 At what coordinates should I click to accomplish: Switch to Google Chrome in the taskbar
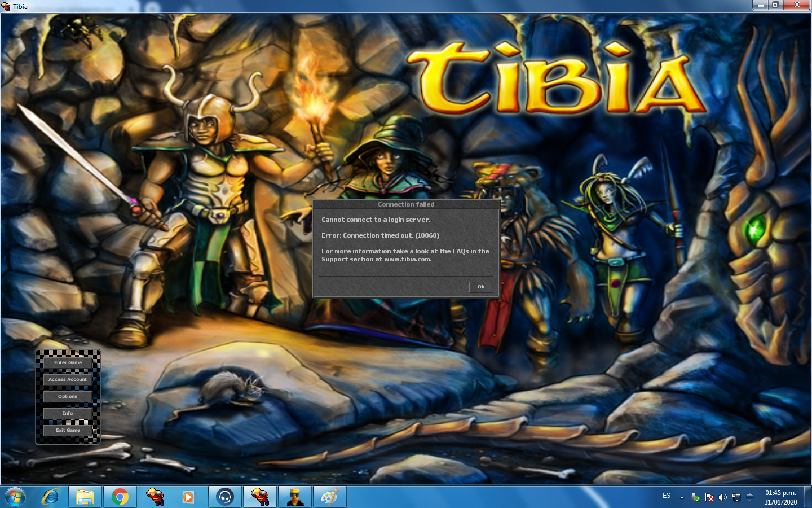click(120, 497)
